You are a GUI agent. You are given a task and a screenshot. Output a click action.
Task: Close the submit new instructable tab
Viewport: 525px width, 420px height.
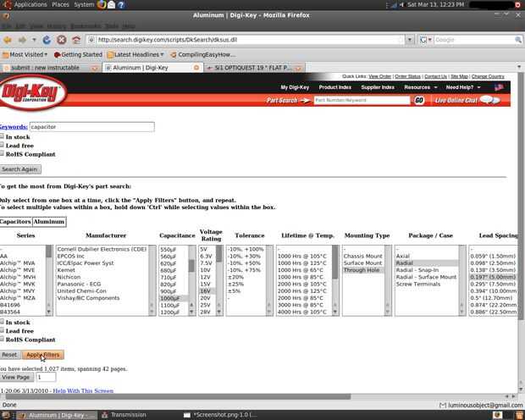(95, 68)
